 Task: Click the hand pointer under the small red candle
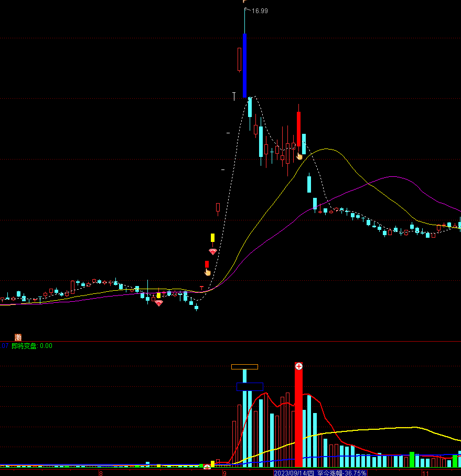(208, 272)
